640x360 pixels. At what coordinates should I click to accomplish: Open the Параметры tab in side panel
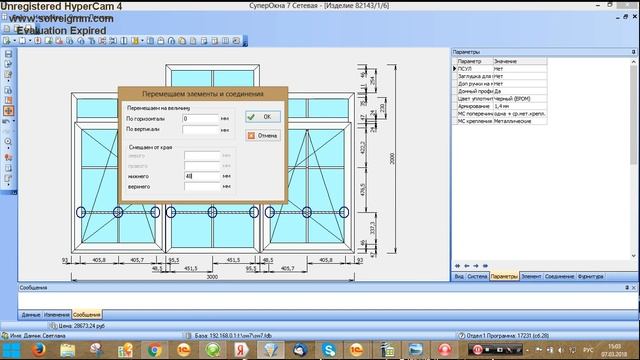point(504,276)
